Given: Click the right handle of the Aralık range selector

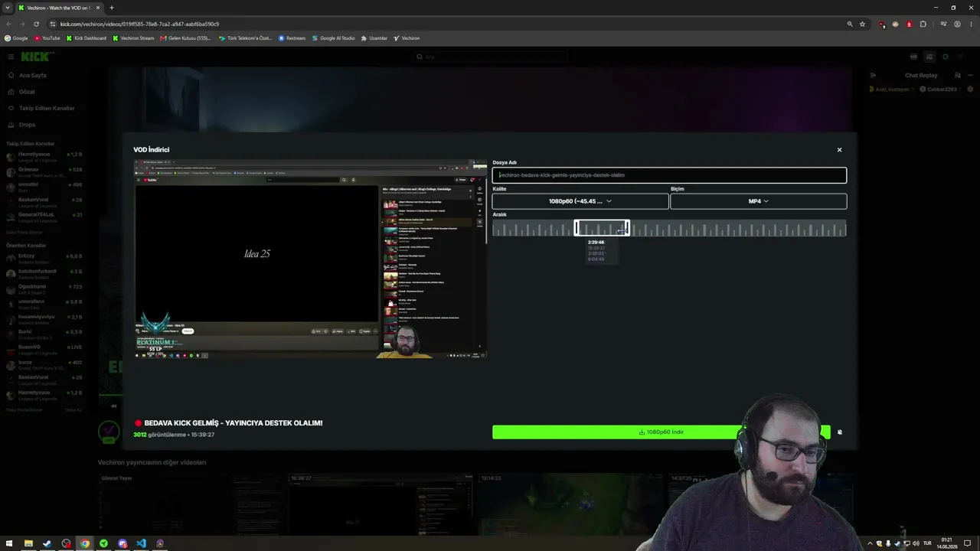Looking at the screenshot, I should point(627,228).
